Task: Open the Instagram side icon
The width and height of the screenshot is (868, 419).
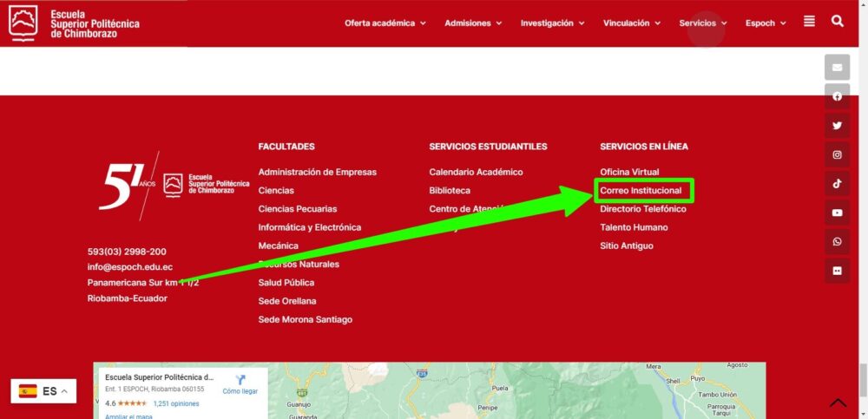Action: 837,155
